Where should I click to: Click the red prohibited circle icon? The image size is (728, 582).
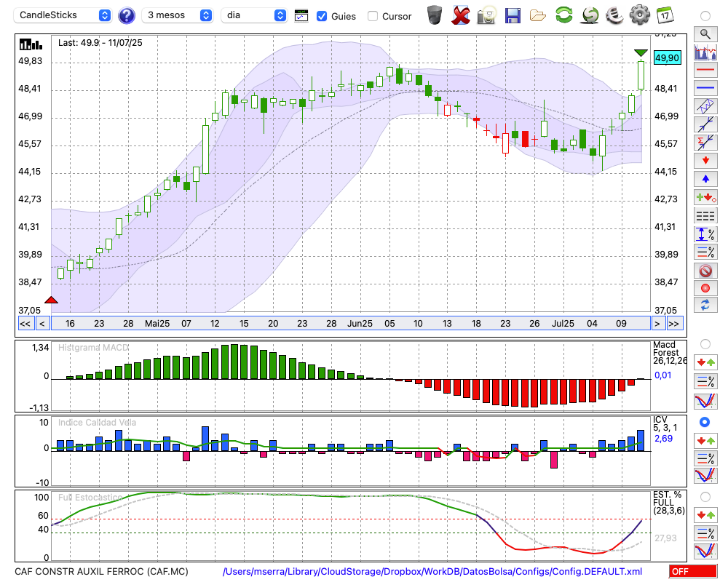[x=705, y=270]
